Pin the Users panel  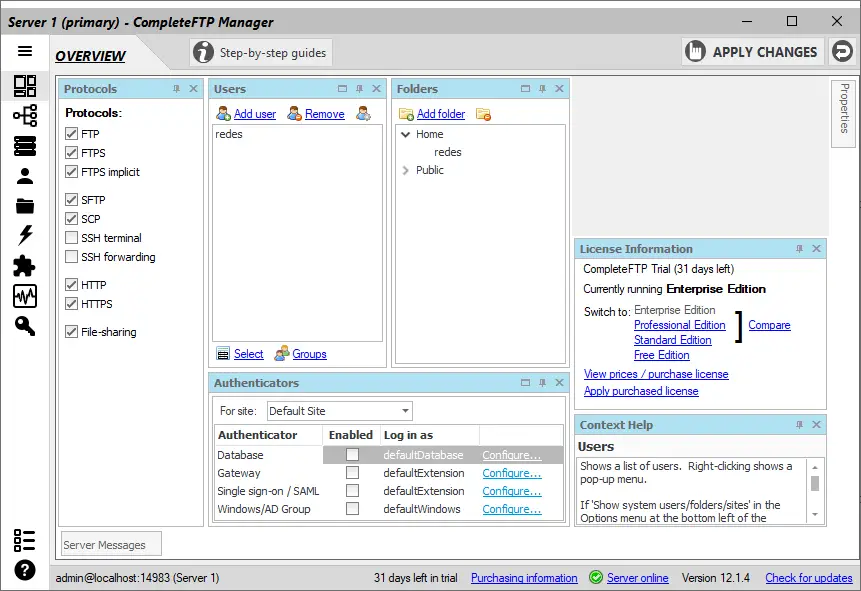click(x=359, y=88)
